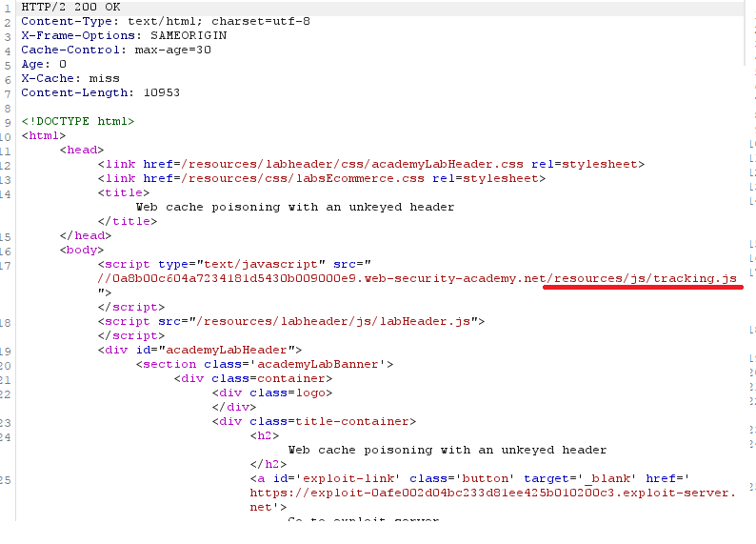This screenshot has width=756, height=544.
Task: Select the academyLabHeader.css link tag line
Action: pos(371,164)
